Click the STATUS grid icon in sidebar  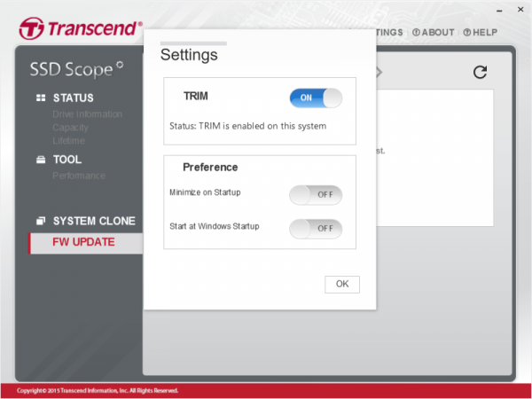point(40,98)
